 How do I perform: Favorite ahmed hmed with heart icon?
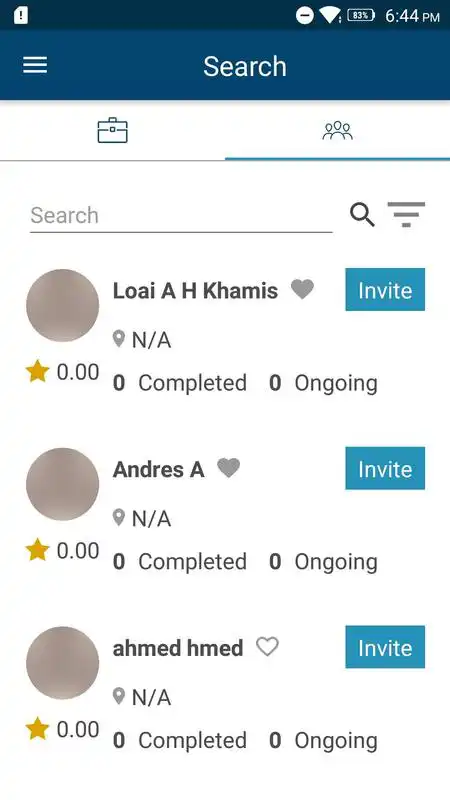(x=267, y=646)
